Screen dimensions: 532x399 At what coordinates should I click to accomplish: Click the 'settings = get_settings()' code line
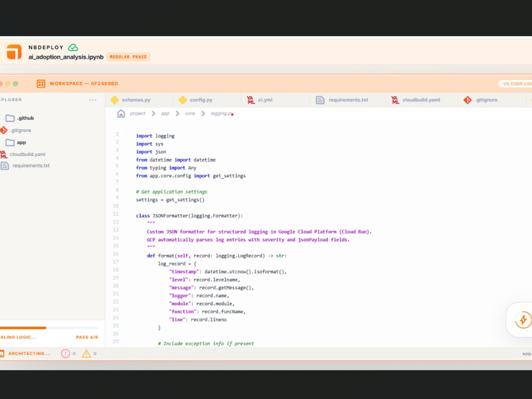170,200
